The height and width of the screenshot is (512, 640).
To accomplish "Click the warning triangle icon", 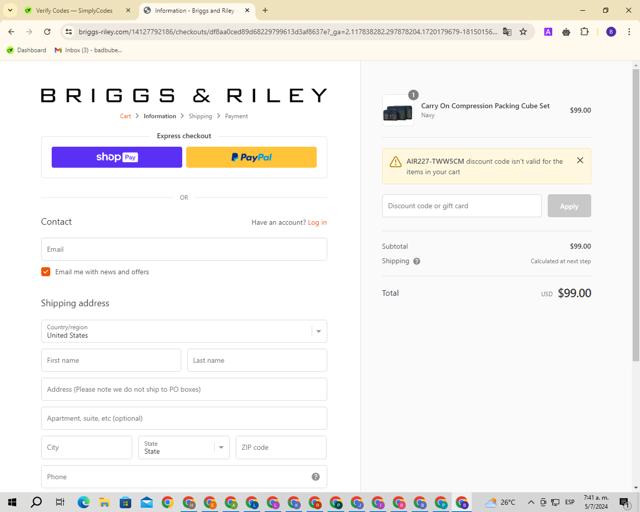I will pos(395,162).
